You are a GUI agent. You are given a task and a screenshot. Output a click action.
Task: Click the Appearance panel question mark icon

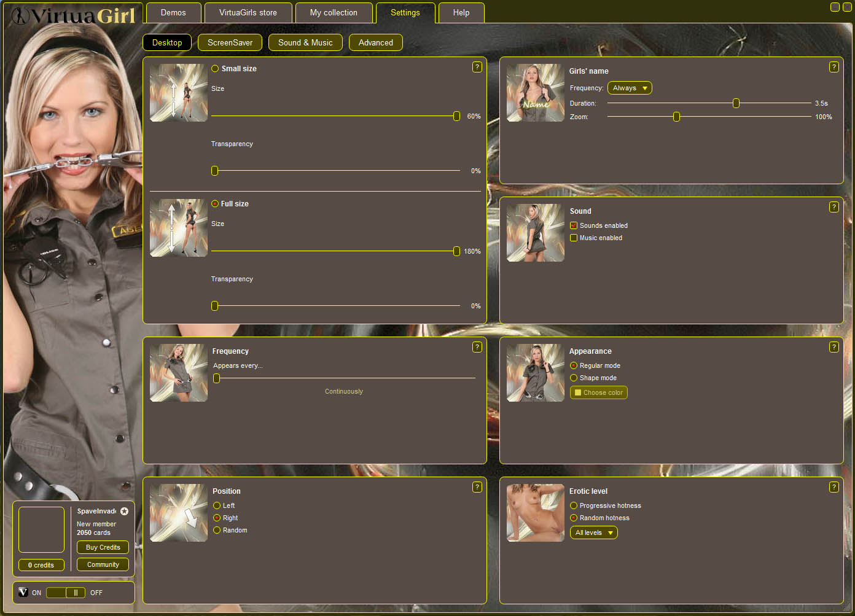834,347
